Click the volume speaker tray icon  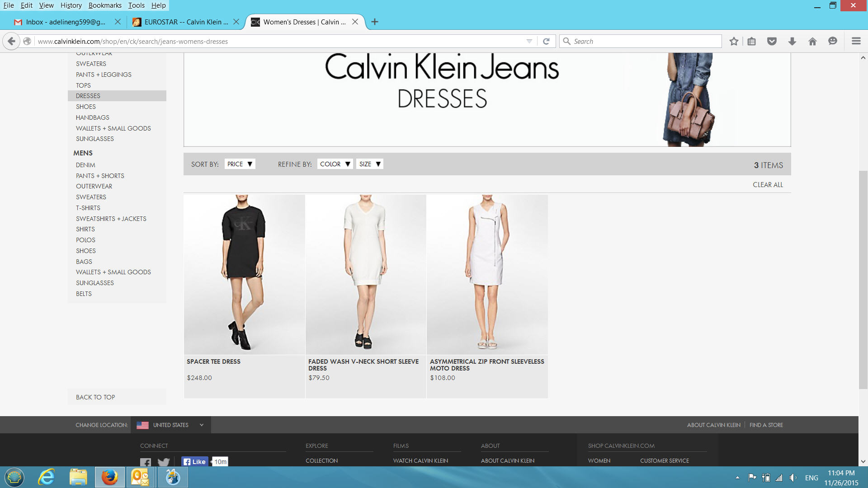(793, 478)
